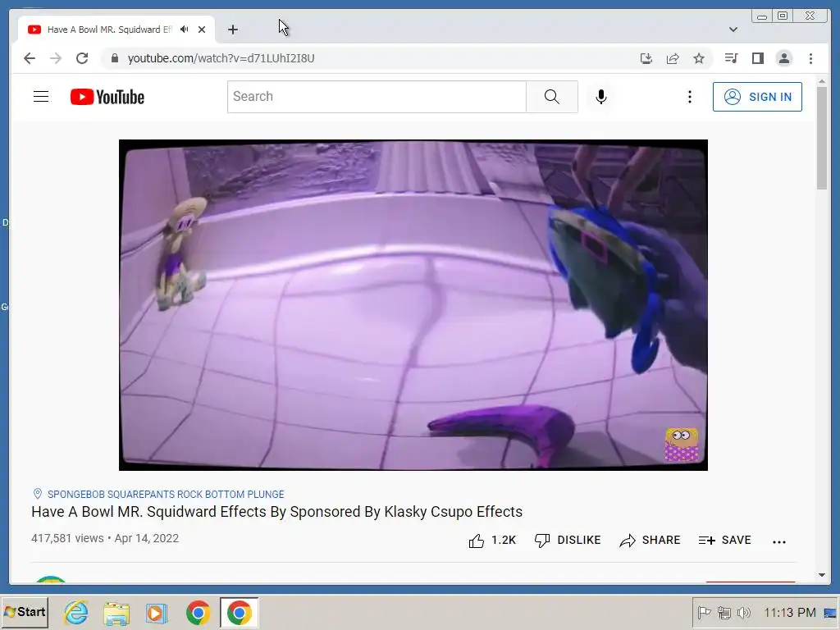Search with your voice microphone
The image size is (840, 630).
coord(601,97)
